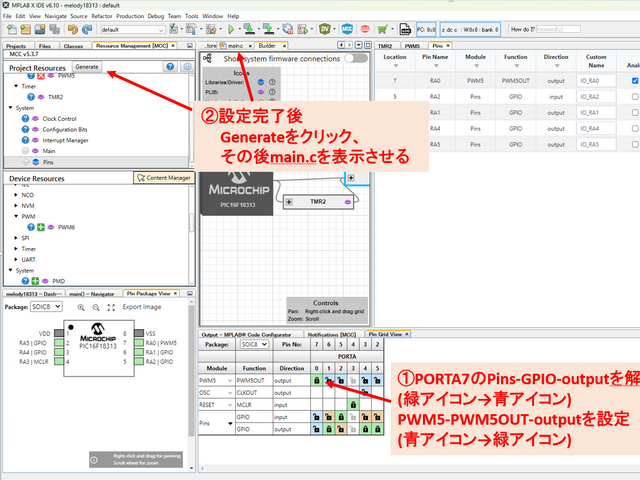Open the Debug menu
The height and width of the screenshot is (480, 640).
coord(156,16)
